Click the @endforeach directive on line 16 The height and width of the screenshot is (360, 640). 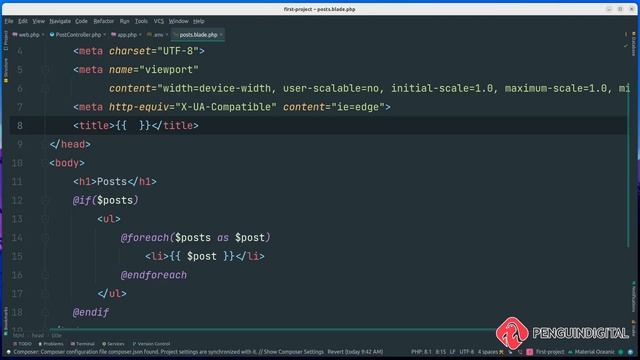tap(153, 275)
